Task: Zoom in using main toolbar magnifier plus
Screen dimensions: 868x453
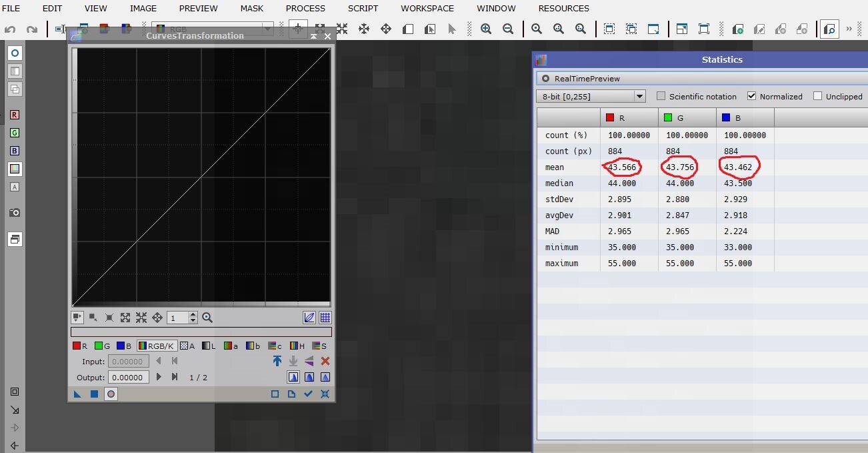Action: coord(486,29)
